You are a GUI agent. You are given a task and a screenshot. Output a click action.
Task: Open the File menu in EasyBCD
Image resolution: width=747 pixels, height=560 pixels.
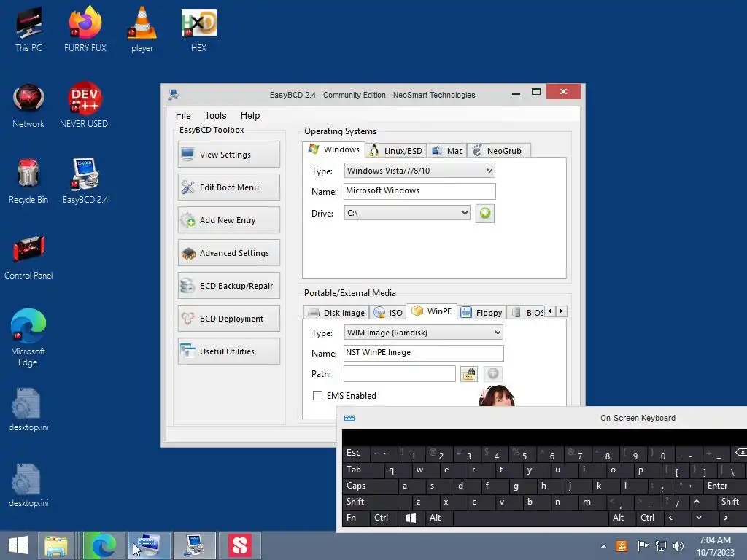tap(183, 115)
